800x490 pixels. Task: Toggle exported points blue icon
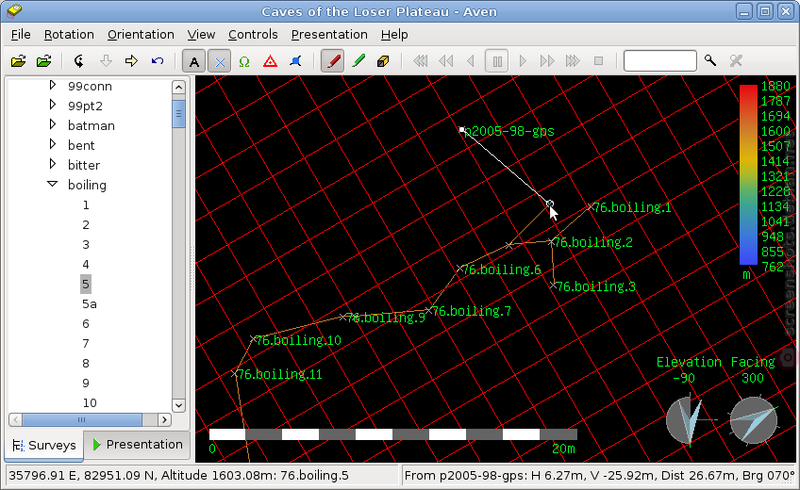point(295,62)
